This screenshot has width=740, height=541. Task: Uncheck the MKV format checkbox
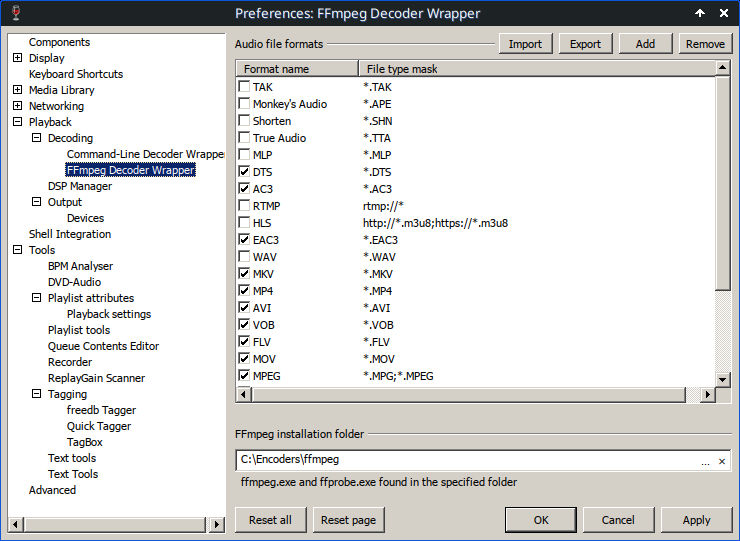[x=244, y=273]
